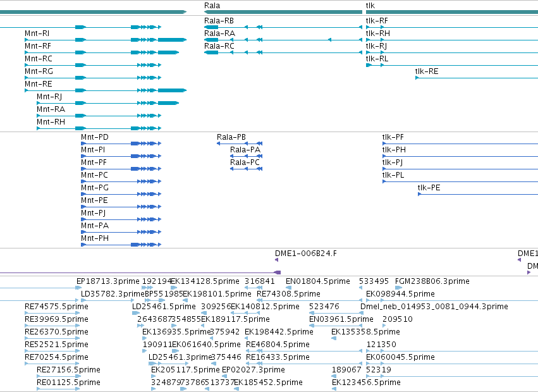
Task: Click the EK060045.5prime EST label
Action: click(400, 357)
